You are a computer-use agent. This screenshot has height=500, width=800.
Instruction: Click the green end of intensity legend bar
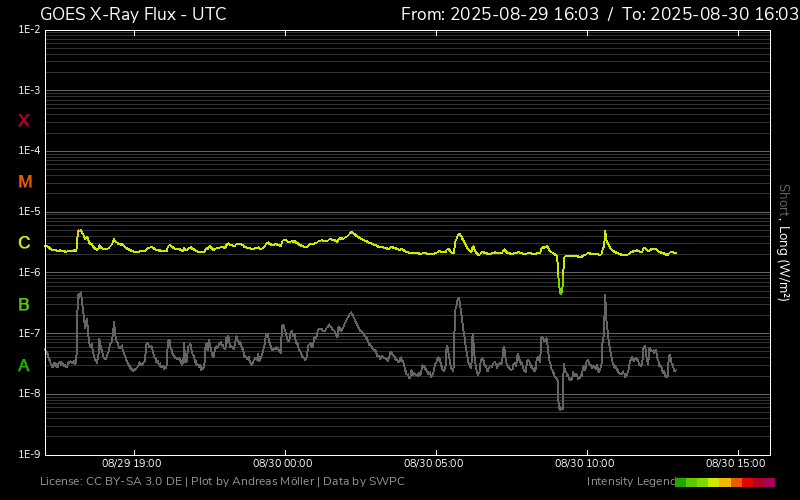(x=681, y=482)
